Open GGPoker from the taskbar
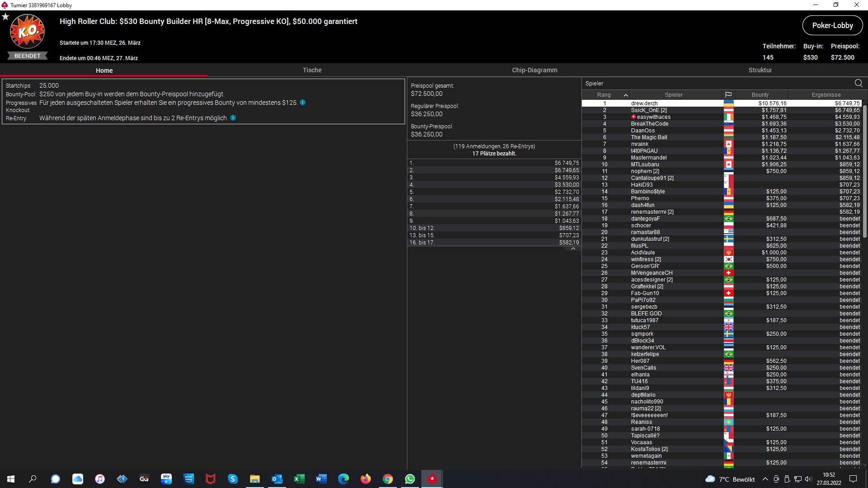This screenshot has width=868, height=488. click(x=144, y=479)
